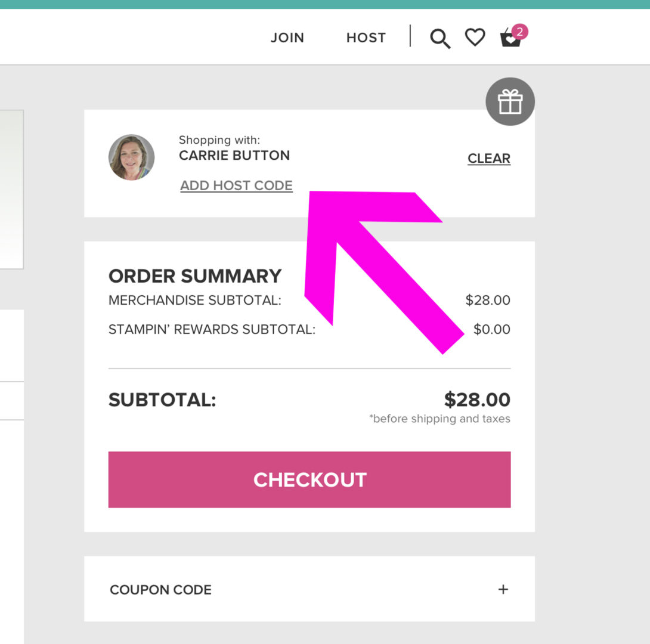Click the CARRIE BUTTON demonstrator name
This screenshot has width=650, height=644.
234,156
